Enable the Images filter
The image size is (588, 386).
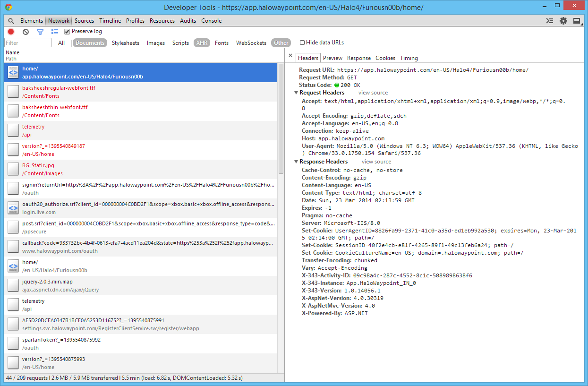[156, 43]
